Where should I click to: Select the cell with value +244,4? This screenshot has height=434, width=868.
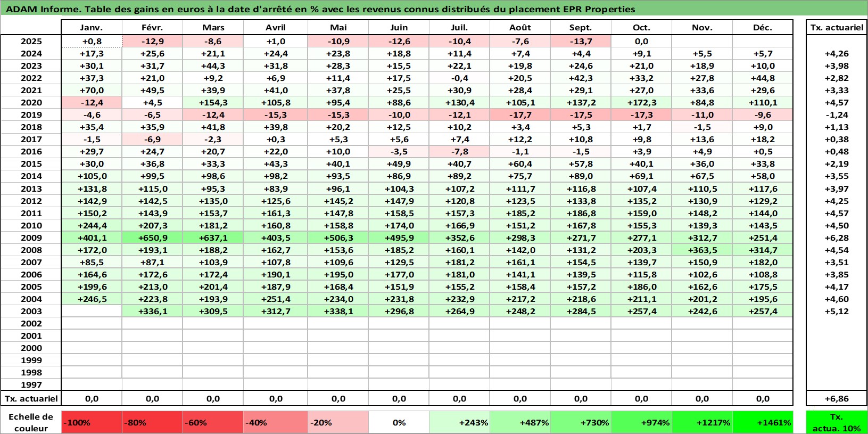(92, 226)
